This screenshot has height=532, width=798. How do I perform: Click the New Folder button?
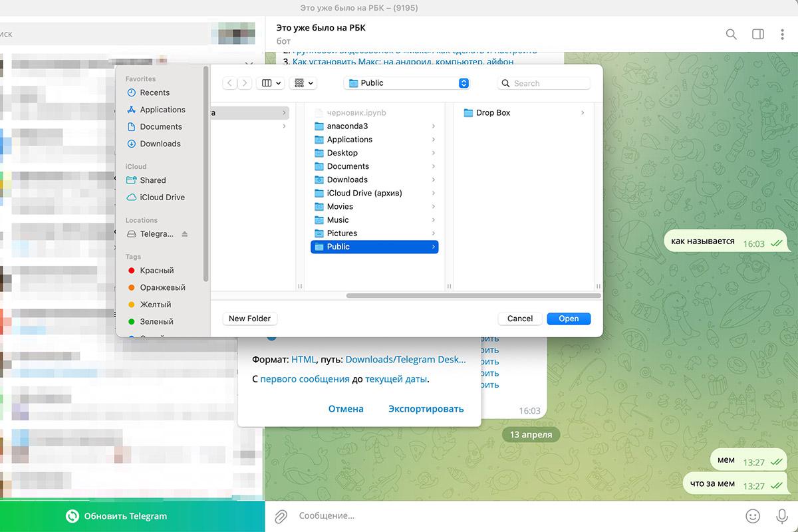pyautogui.click(x=249, y=319)
